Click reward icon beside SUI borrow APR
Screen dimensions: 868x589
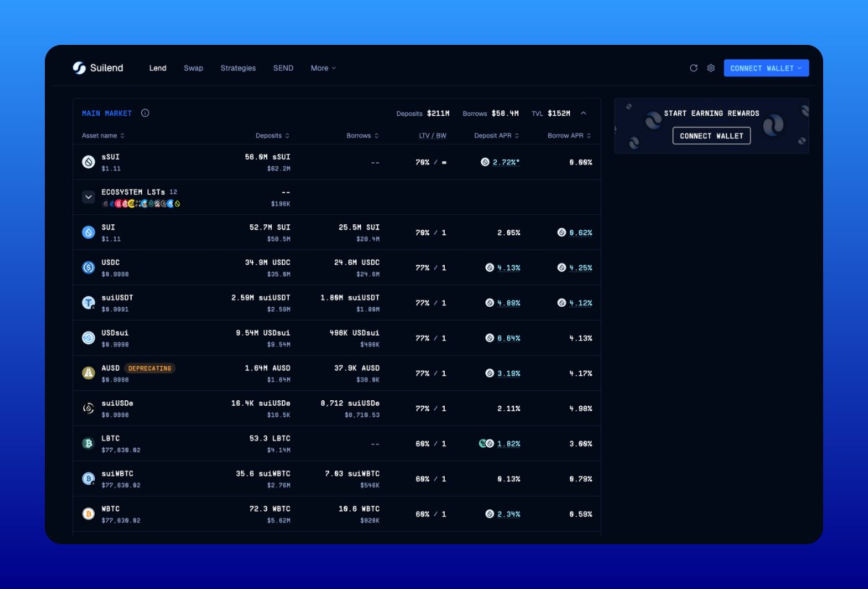(561, 232)
